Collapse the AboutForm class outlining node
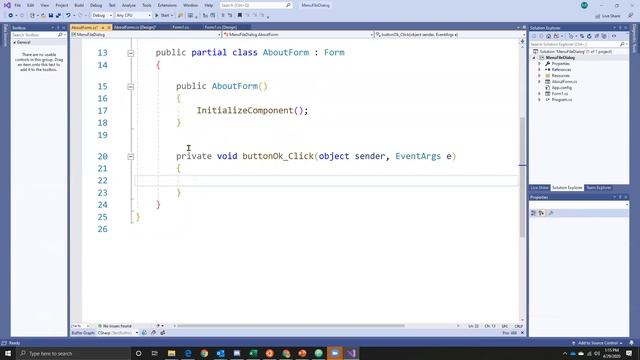This screenshot has height=360, width=640. 131,53
